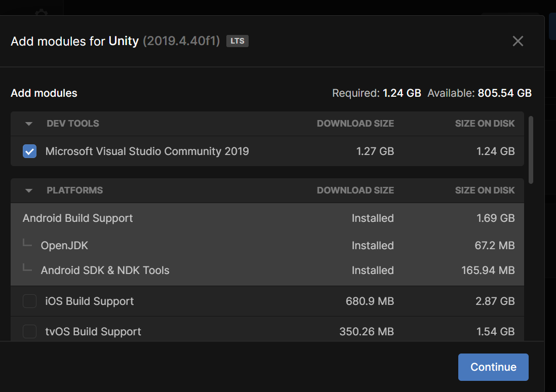Viewport: 556px width, 392px height.
Task: Click the DEV TOOLS section header title
Action: click(73, 124)
